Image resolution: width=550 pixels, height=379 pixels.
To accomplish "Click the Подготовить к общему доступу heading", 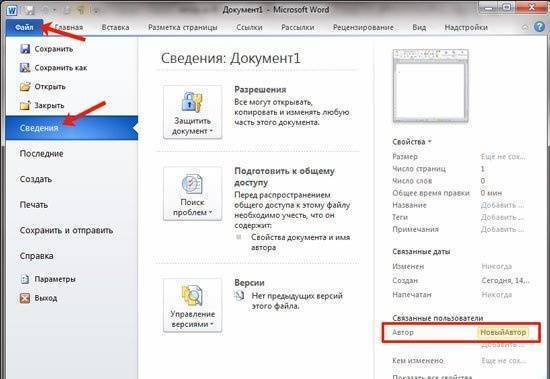I will click(x=284, y=177).
